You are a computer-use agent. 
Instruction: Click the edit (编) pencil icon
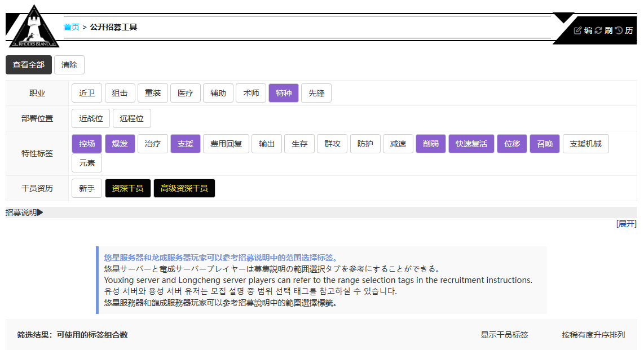(x=577, y=30)
